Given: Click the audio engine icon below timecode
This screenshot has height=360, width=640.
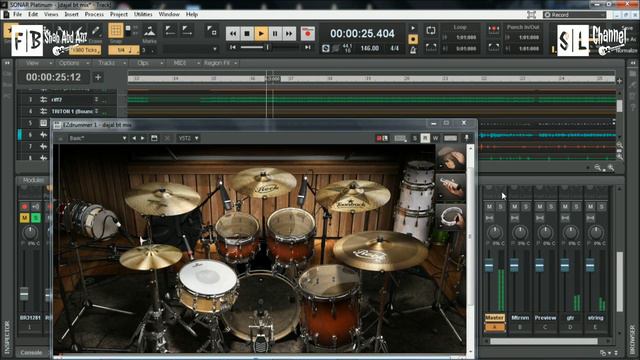Looking at the screenshot, I should coord(325,49).
